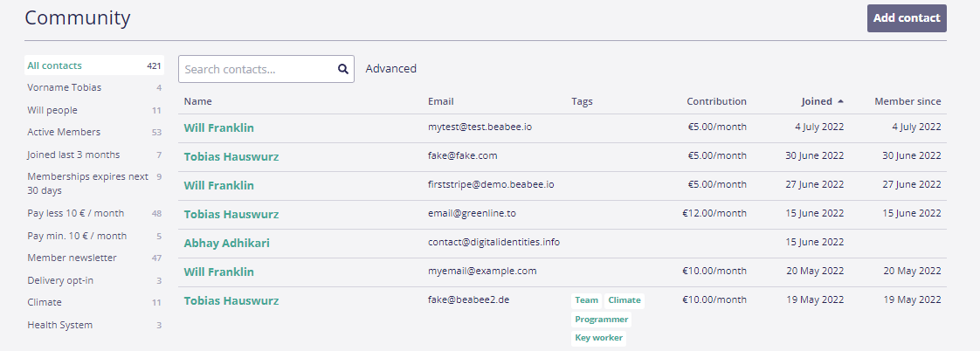The width and height of the screenshot is (980, 351).
Task: Click the magnifier search icon
Action: [343, 69]
